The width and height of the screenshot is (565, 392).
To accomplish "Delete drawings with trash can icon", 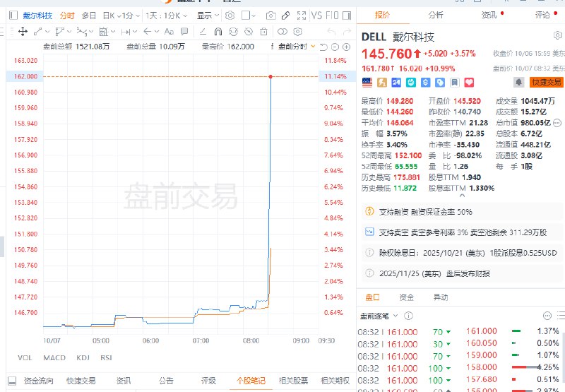I will [x=263, y=32].
